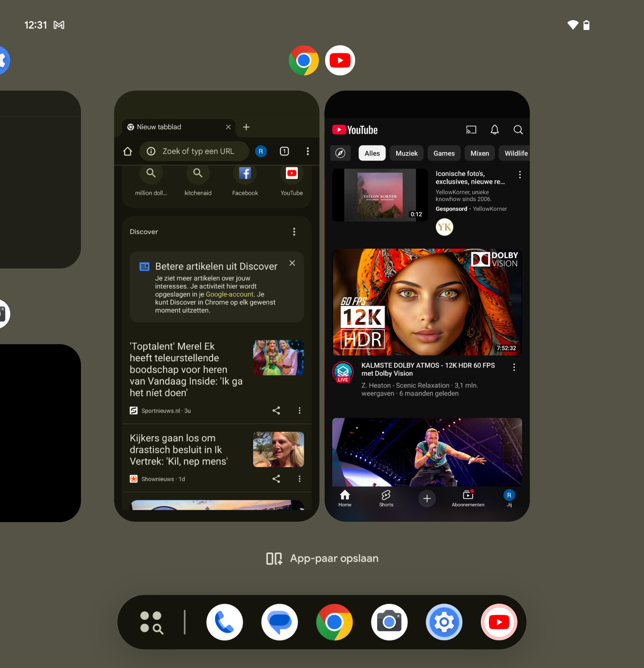Launch the Phone app from the taskbar
644x668 pixels.
pos(225,622)
